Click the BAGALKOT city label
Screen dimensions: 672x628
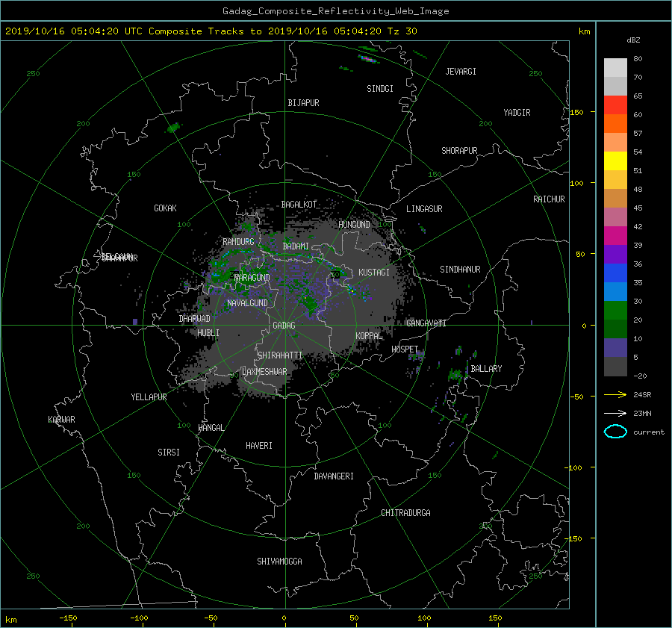click(299, 205)
